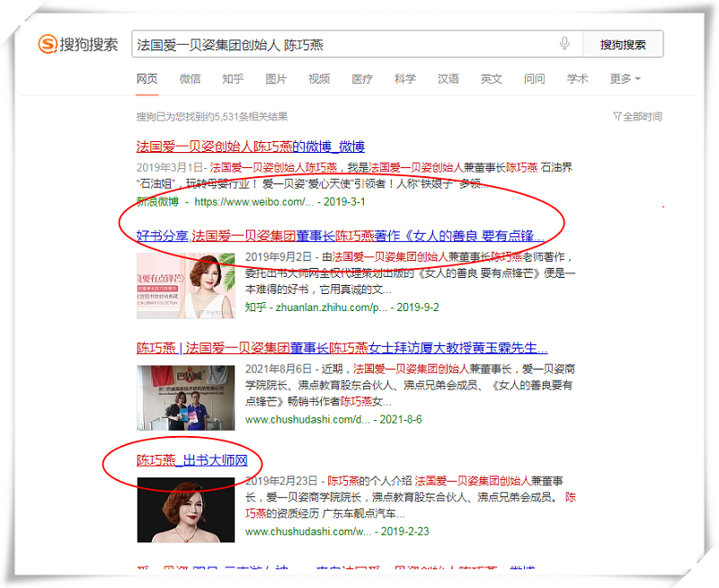Click the search query input field
Viewport: 719px width, 588px height.
point(342,44)
